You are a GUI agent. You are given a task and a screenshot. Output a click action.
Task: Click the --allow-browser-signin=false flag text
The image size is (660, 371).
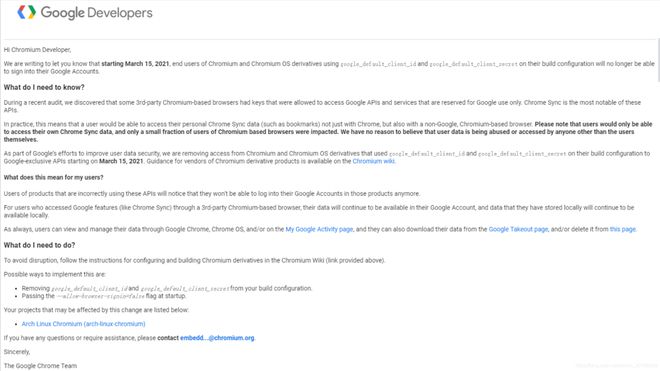(100, 296)
